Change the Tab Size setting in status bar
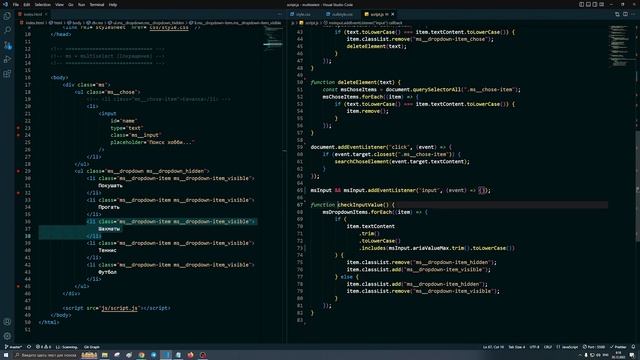The image size is (640, 360). point(517,347)
